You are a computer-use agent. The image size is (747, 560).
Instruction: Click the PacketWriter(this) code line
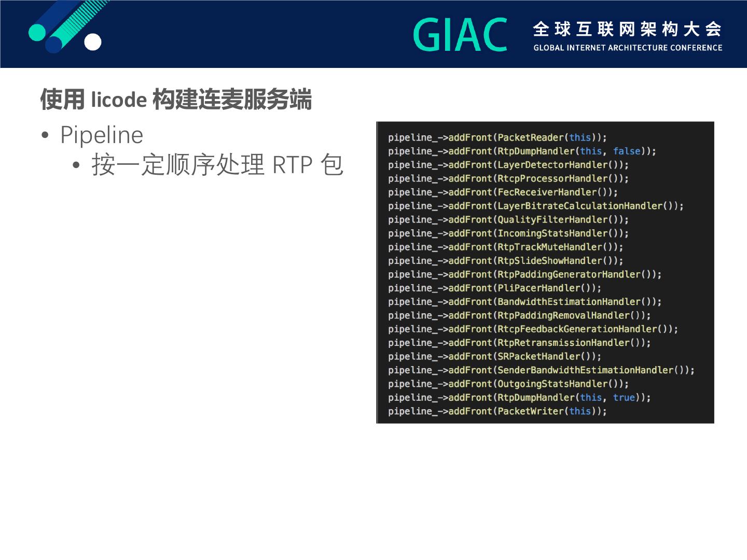tap(497, 411)
